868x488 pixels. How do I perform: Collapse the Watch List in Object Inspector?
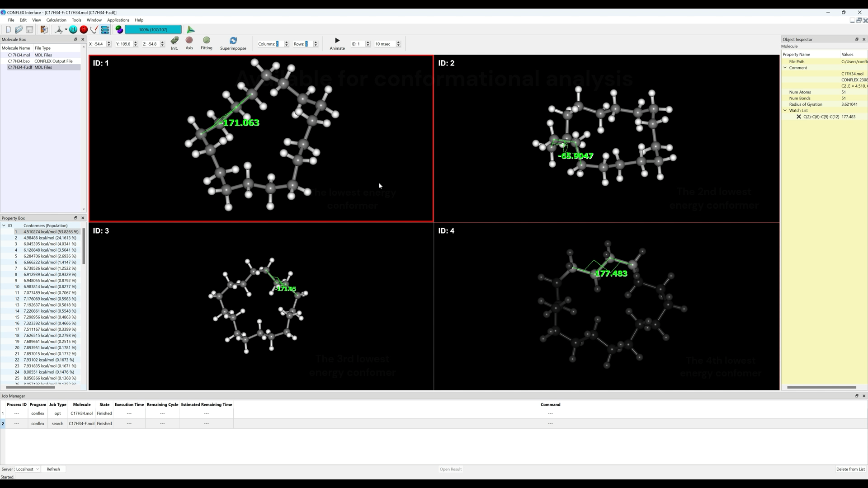click(786, 110)
